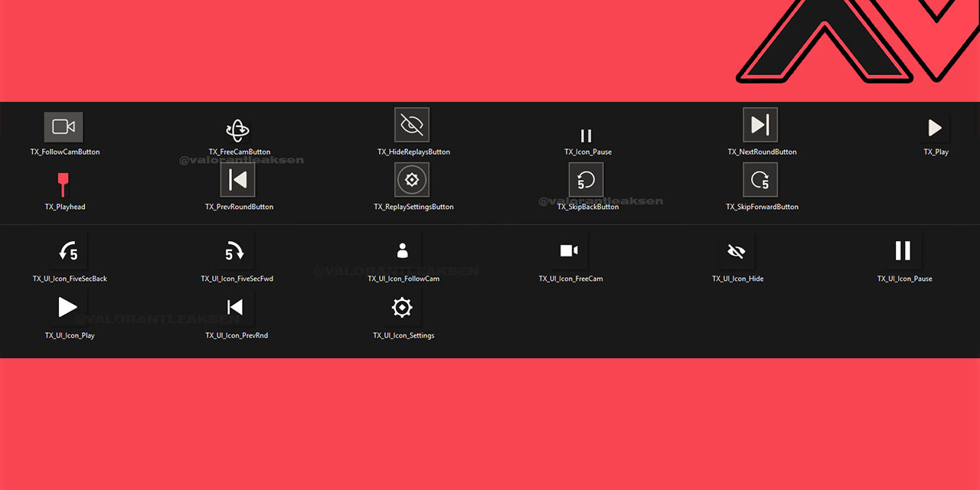Select the TX_FreeCamButton orbit icon
Viewport: 980px width, 490px height.
238,130
